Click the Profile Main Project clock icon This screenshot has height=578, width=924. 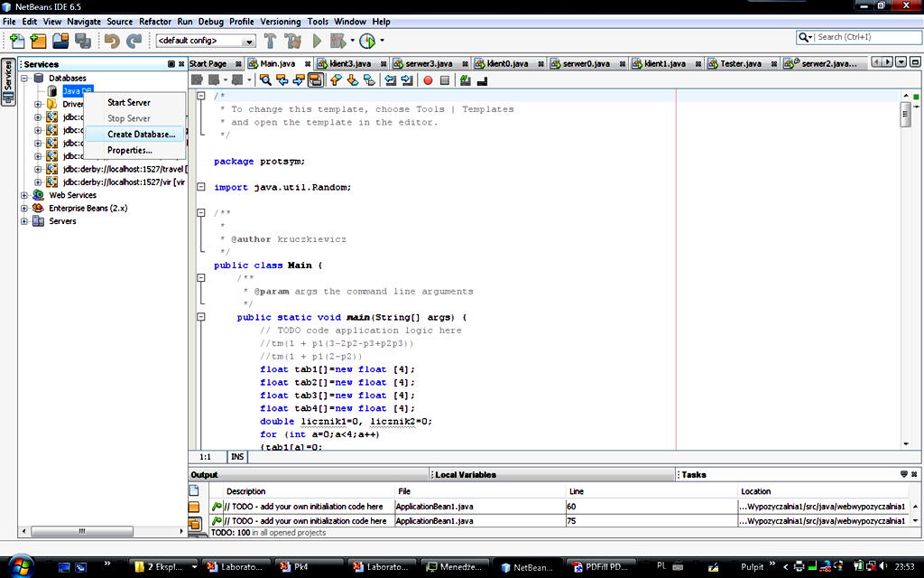point(367,41)
